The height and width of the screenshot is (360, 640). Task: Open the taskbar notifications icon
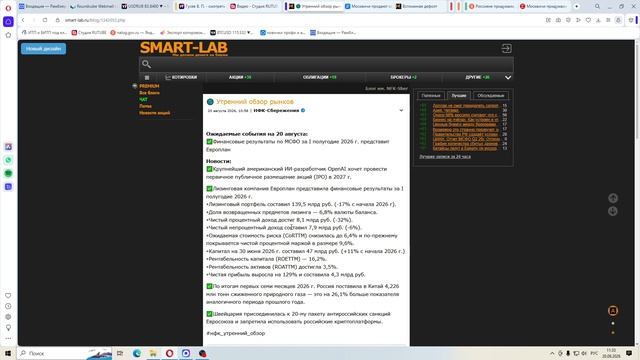(629, 353)
